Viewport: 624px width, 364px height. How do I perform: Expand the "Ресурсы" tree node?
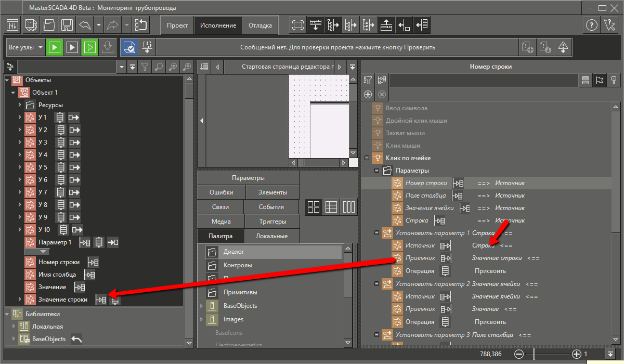tap(20, 105)
